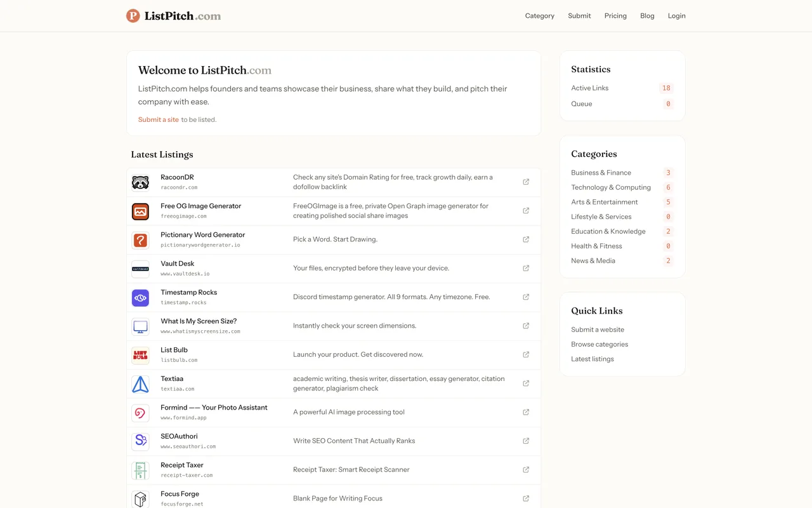Click SEOAuthori listing title
The width and height of the screenshot is (812, 508).
[x=179, y=436]
